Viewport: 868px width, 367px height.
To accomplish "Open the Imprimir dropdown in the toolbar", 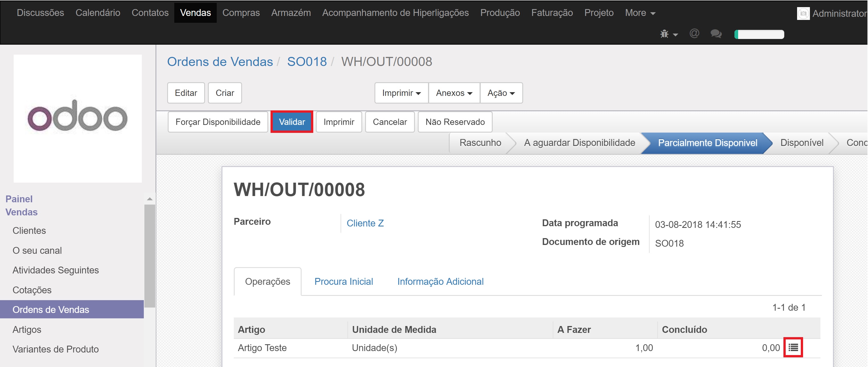I will pos(401,93).
